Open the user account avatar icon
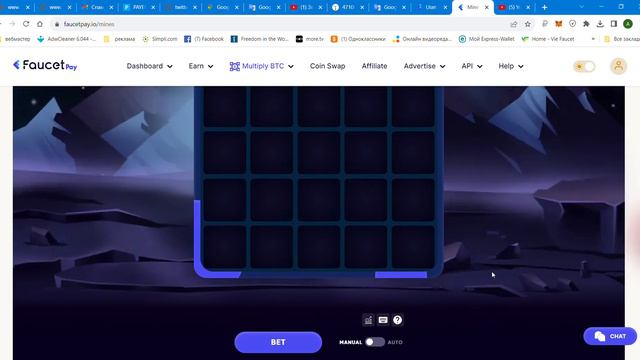640x360 pixels. (618, 66)
